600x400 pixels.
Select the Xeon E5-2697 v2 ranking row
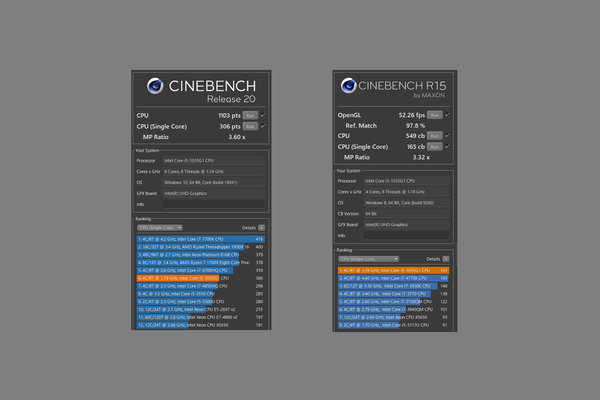click(x=201, y=309)
